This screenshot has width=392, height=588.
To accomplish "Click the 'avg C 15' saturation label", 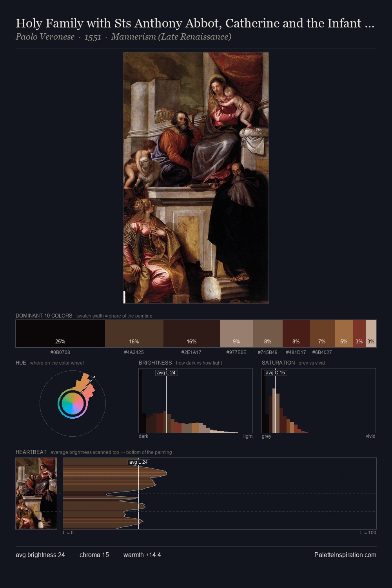I will pos(275,373).
